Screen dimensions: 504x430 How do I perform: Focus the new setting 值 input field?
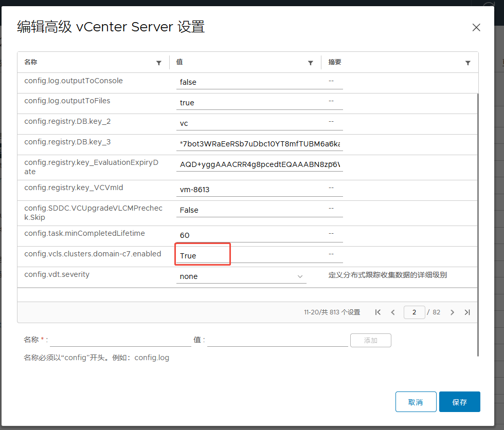pyautogui.click(x=278, y=340)
